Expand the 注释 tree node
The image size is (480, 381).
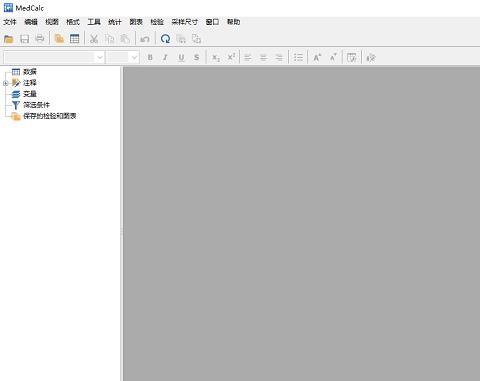click(x=5, y=83)
